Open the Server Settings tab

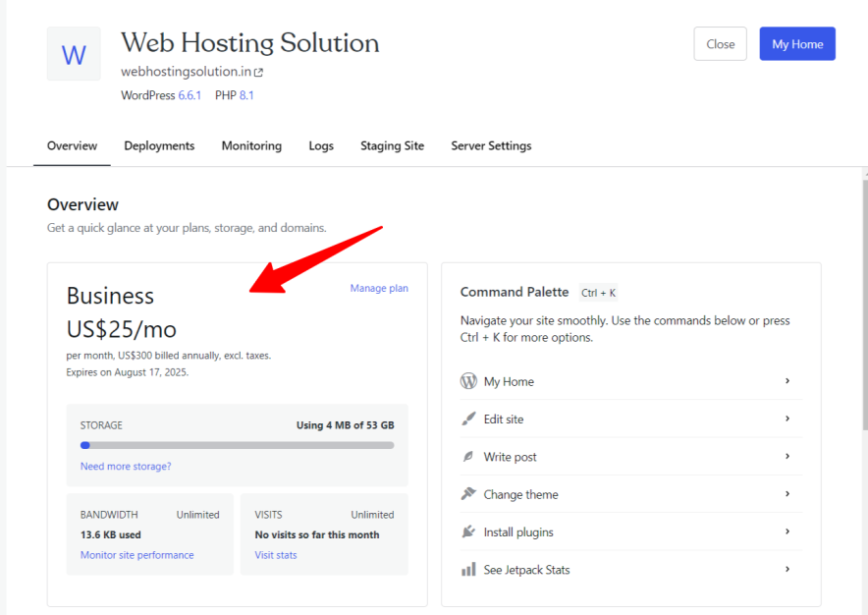[491, 145]
